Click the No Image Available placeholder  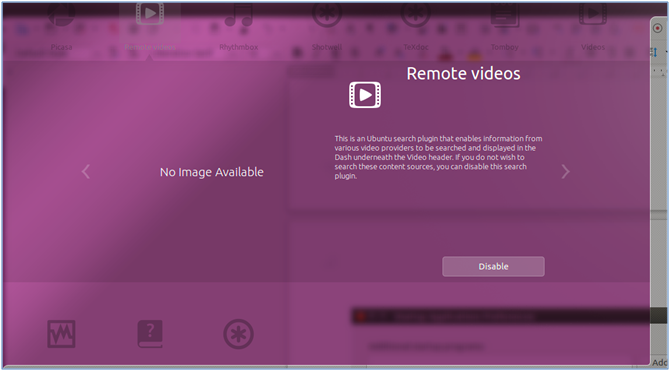click(x=212, y=172)
